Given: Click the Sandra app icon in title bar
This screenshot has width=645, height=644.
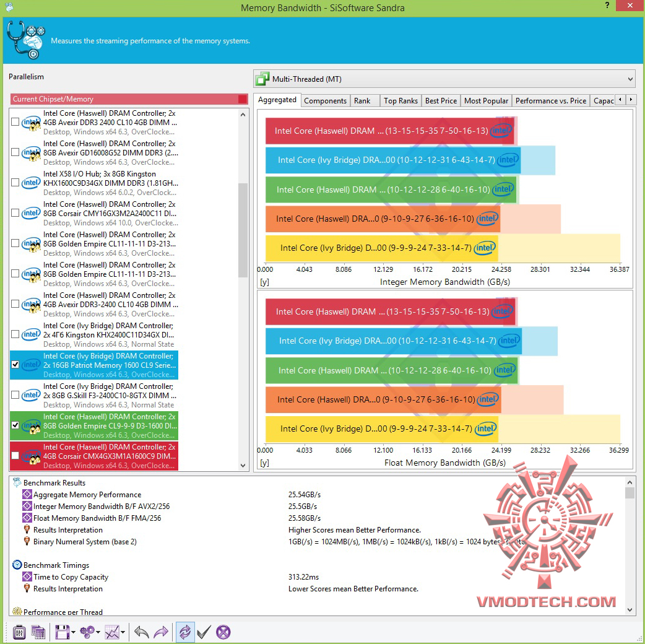Looking at the screenshot, I should (x=9, y=7).
